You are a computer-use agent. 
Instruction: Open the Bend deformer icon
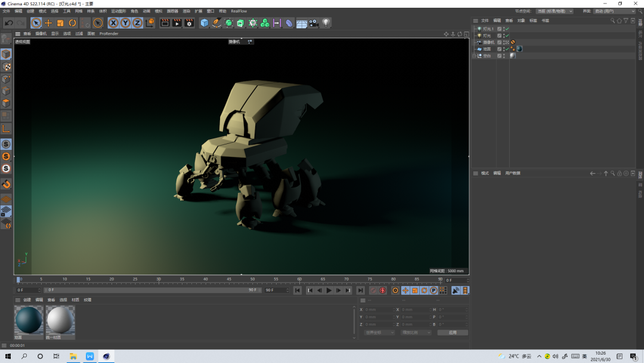tap(289, 23)
